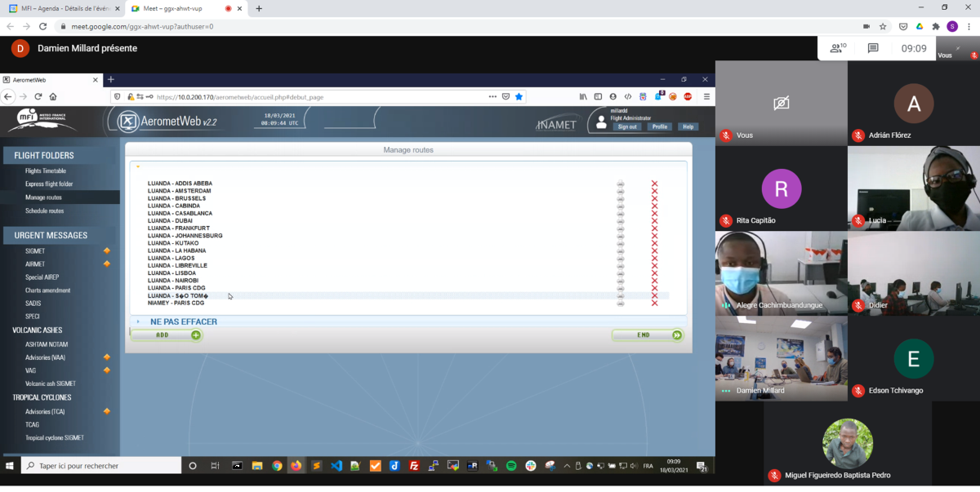Open Express flight folder menu item

click(x=49, y=184)
